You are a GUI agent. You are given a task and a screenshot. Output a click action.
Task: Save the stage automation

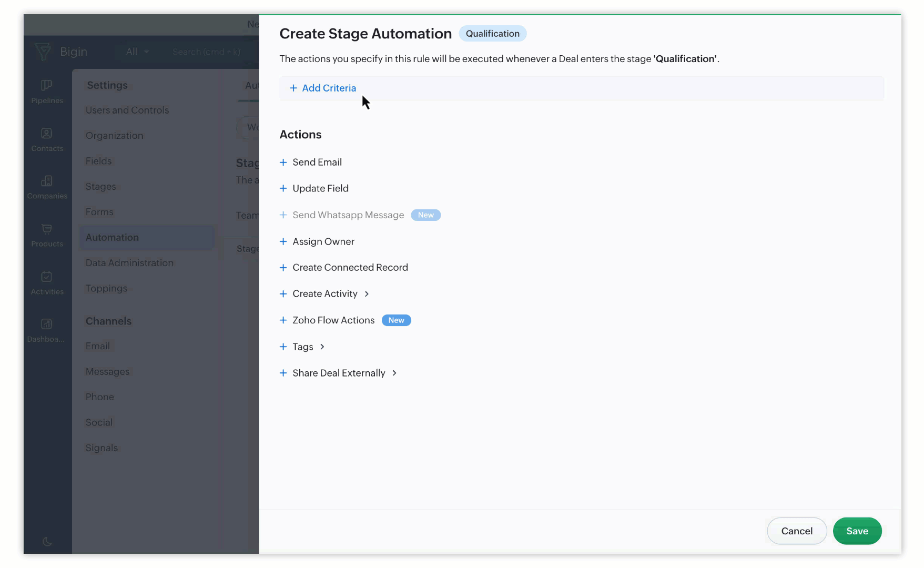coord(857,531)
